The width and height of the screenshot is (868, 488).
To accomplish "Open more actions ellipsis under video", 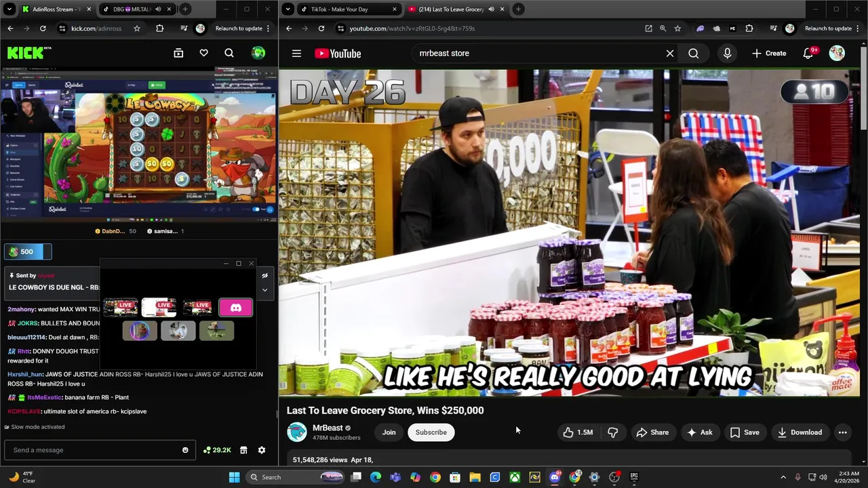I will click(x=842, y=432).
